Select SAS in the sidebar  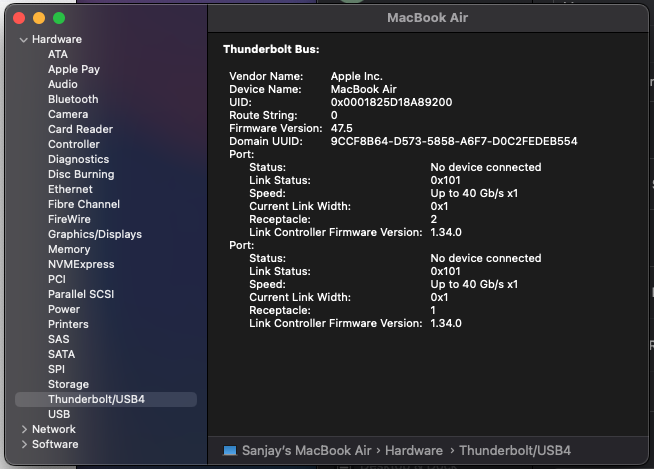click(58, 340)
